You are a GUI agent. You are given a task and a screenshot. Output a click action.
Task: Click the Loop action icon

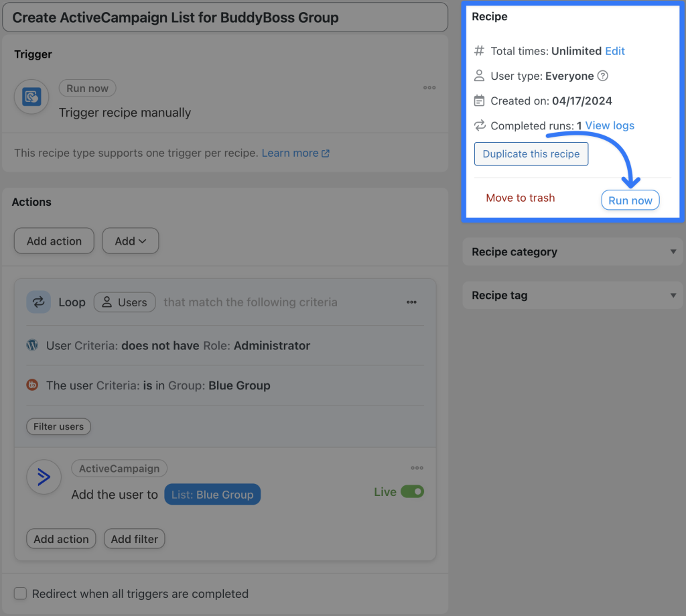[38, 302]
